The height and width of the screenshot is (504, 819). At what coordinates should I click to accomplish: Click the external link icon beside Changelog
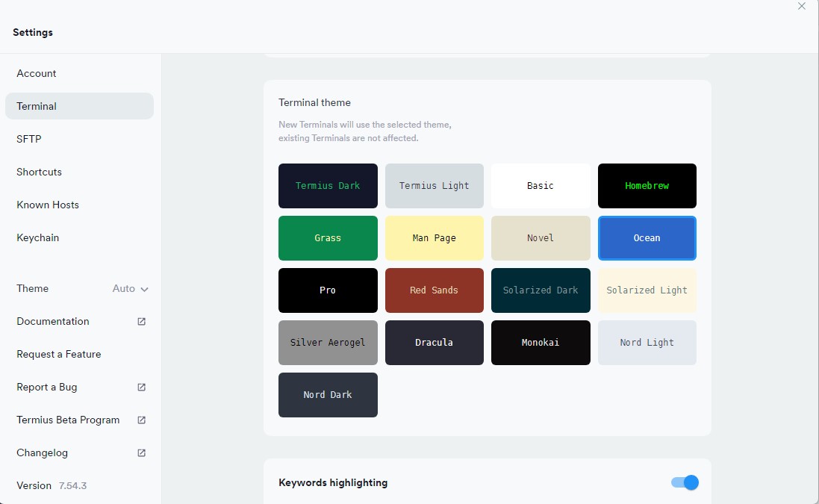click(142, 453)
